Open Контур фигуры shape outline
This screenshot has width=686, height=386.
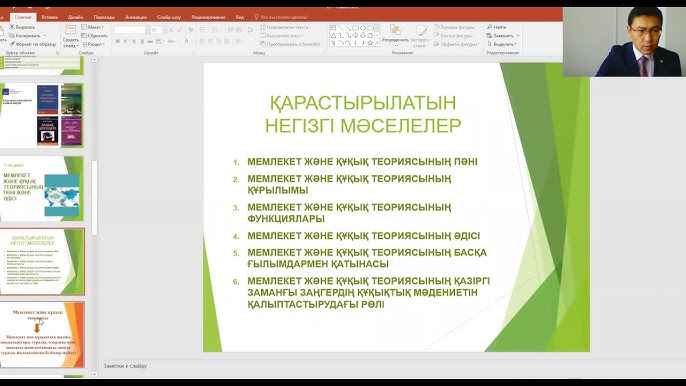(455, 36)
